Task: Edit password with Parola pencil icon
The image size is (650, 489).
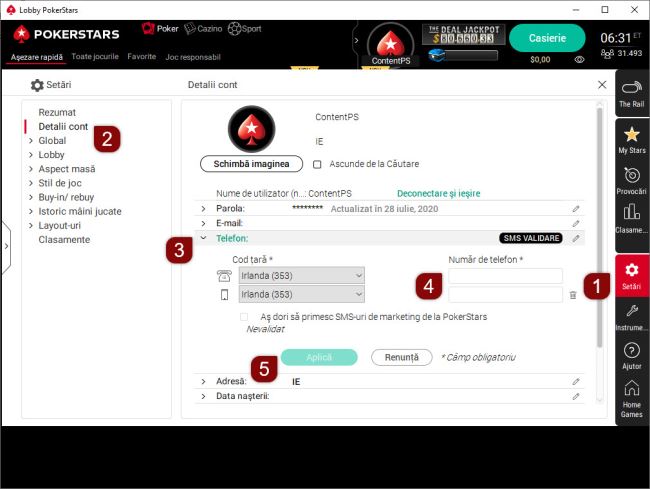Action: click(x=576, y=209)
